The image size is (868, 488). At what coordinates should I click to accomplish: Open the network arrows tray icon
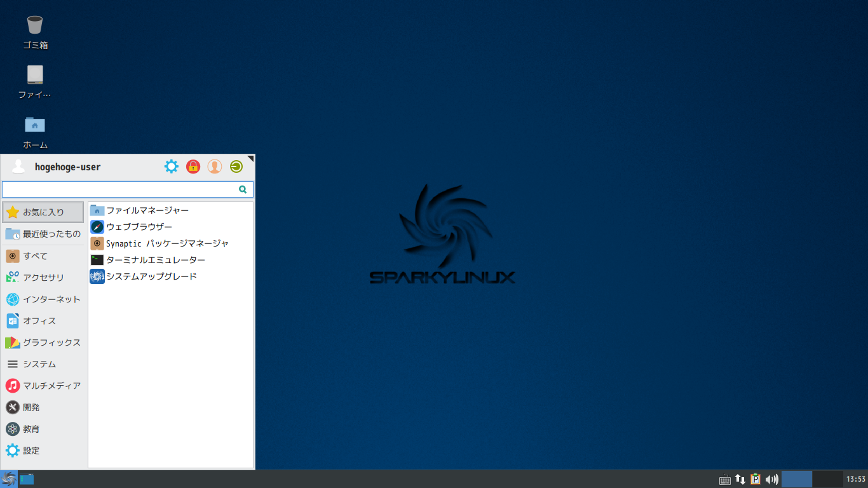point(740,480)
